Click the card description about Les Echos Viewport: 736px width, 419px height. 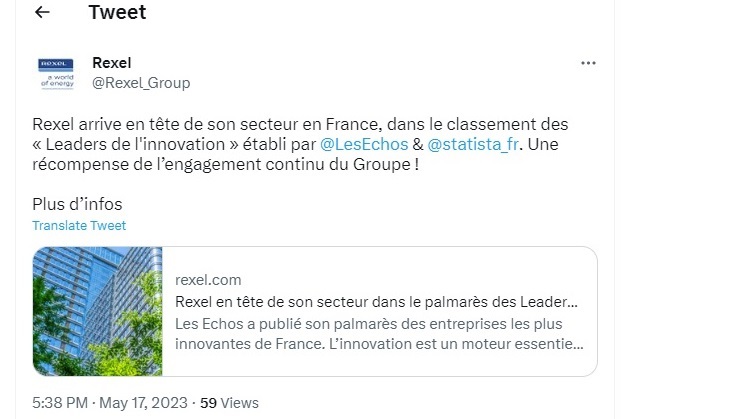378,334
